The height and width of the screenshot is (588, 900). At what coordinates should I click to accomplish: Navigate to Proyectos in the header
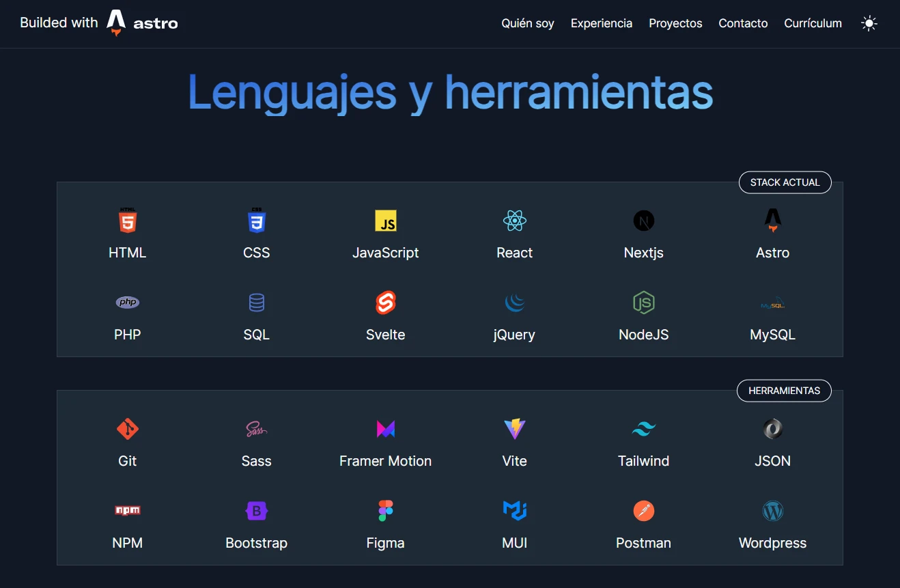(675, 23)
